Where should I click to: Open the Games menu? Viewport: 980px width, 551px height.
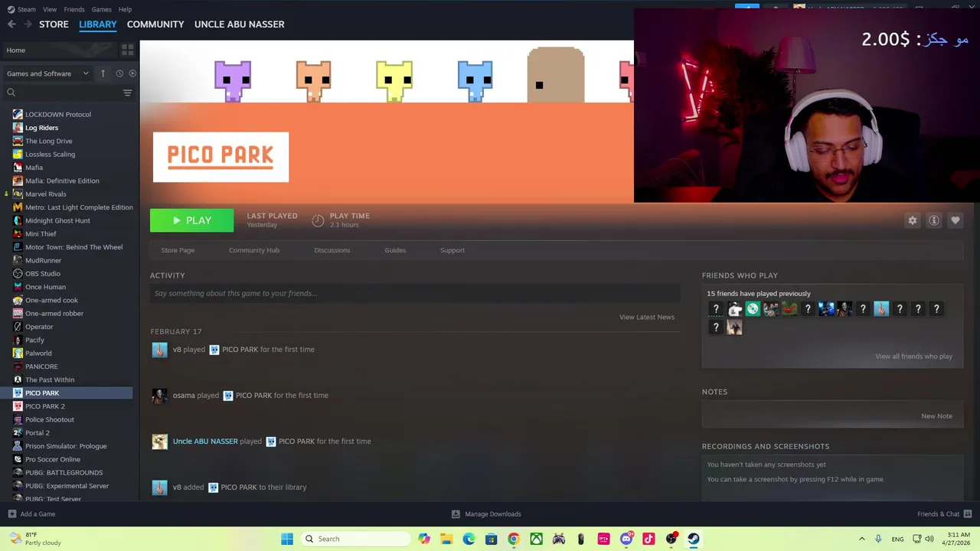[101, 9]
